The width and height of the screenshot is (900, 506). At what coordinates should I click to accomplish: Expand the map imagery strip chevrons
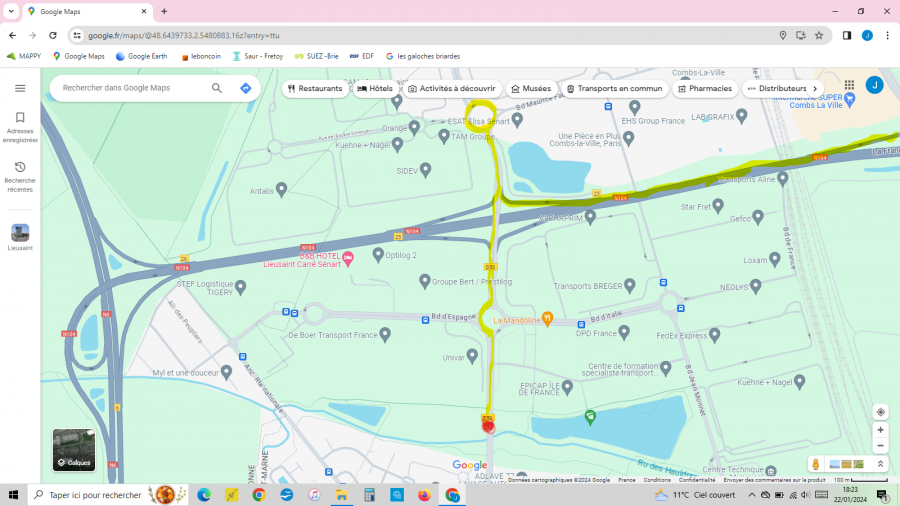(881, 464)
